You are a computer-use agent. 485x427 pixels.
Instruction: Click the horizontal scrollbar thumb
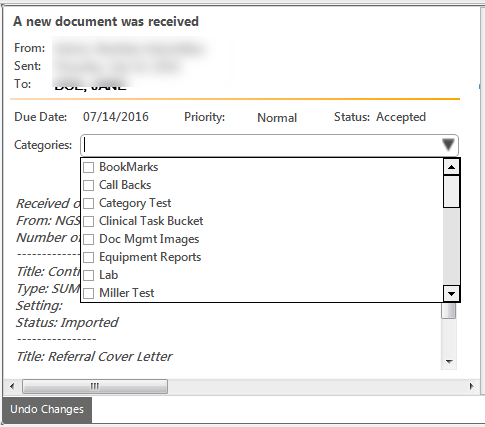click(x=95, y=387)
